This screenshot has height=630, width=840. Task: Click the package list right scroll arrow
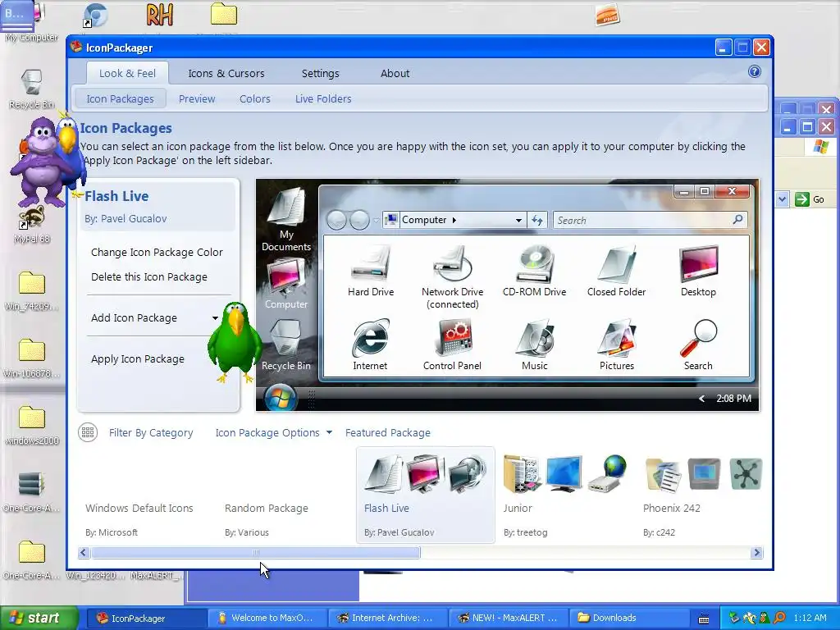[x=756, y=552]
